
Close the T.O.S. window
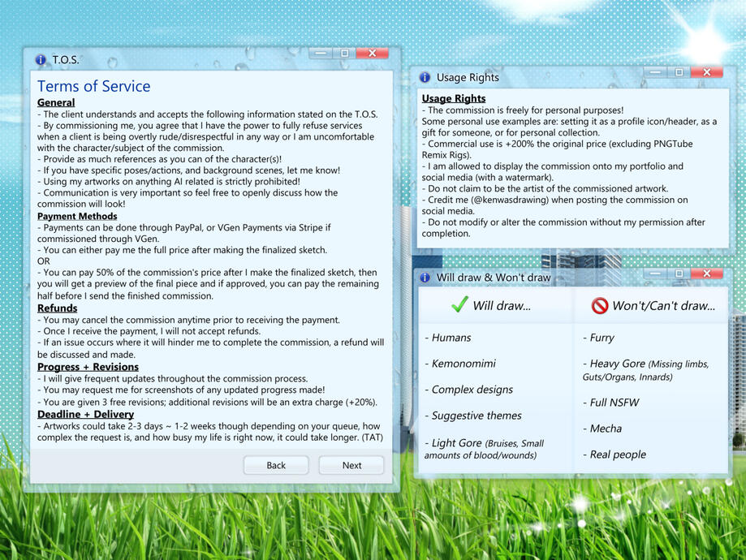[x=372, y=54]
